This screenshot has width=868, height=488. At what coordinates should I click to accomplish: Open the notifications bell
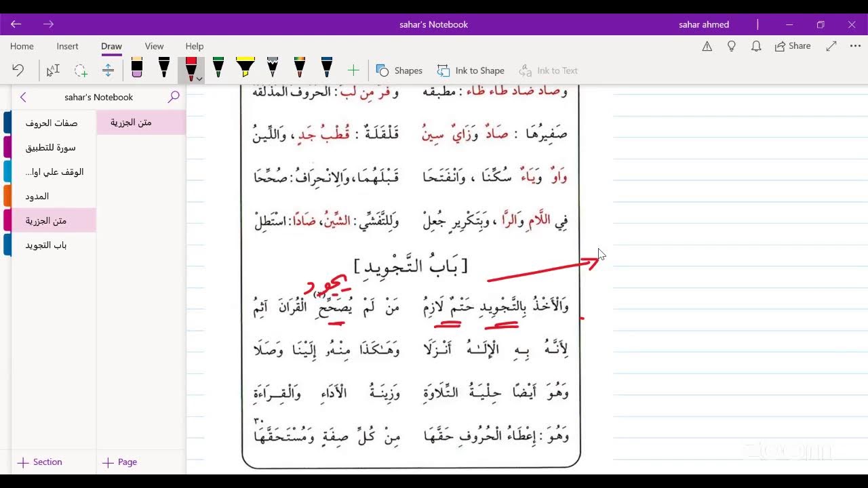(756, 46)
